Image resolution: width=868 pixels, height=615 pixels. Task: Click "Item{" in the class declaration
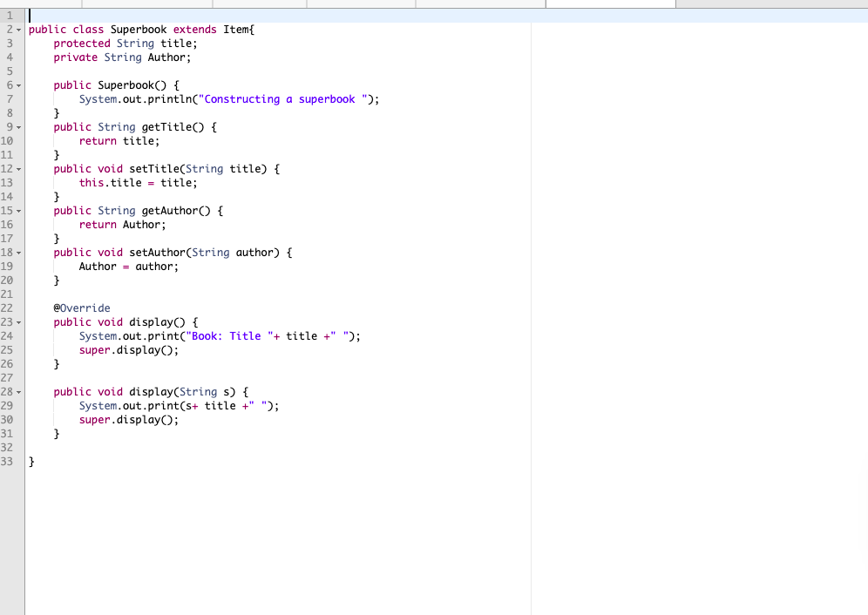[x=239, y=30]
